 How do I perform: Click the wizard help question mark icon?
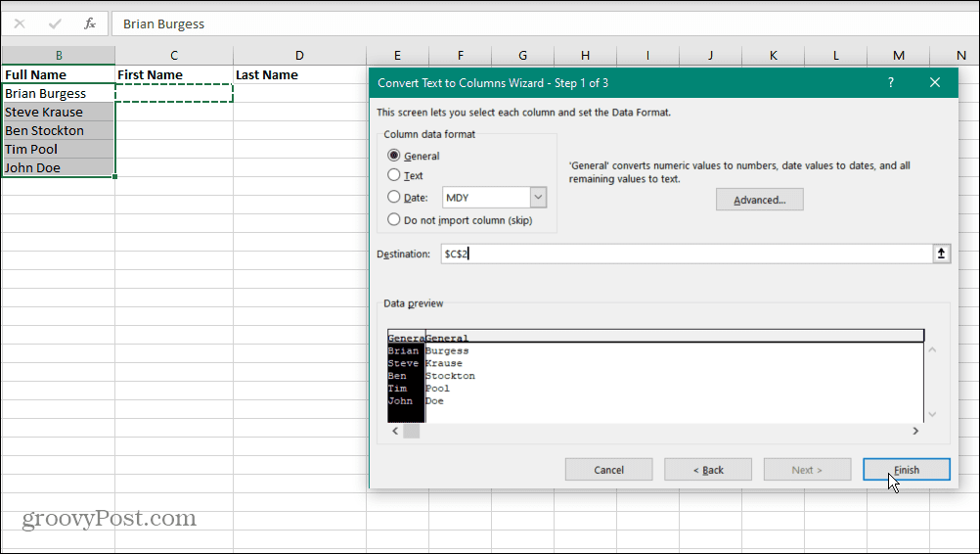click(x=890, y=83)
